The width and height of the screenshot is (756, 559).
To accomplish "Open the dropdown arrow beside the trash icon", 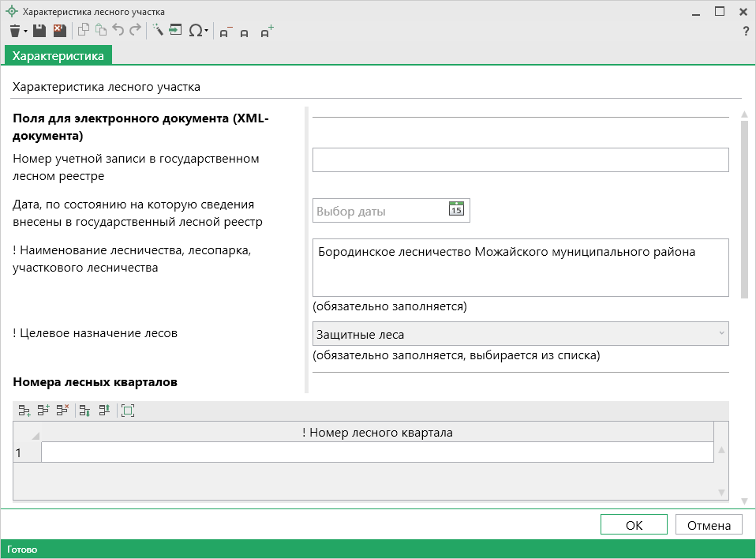I will click(26, 32).
